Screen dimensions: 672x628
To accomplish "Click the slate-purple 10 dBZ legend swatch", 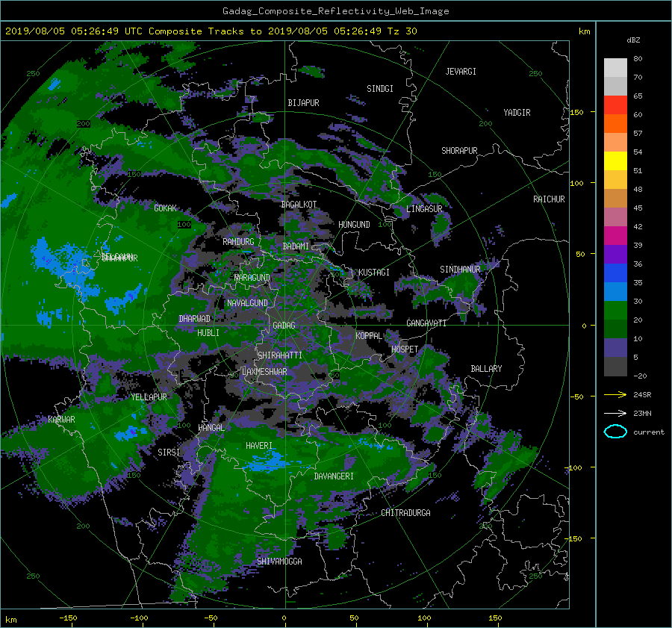I will click(x=615, y=348).
